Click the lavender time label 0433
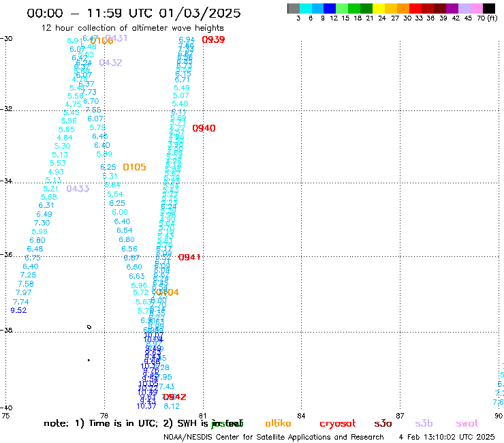This screenshot has height=443, width=504. coord(78,189)
